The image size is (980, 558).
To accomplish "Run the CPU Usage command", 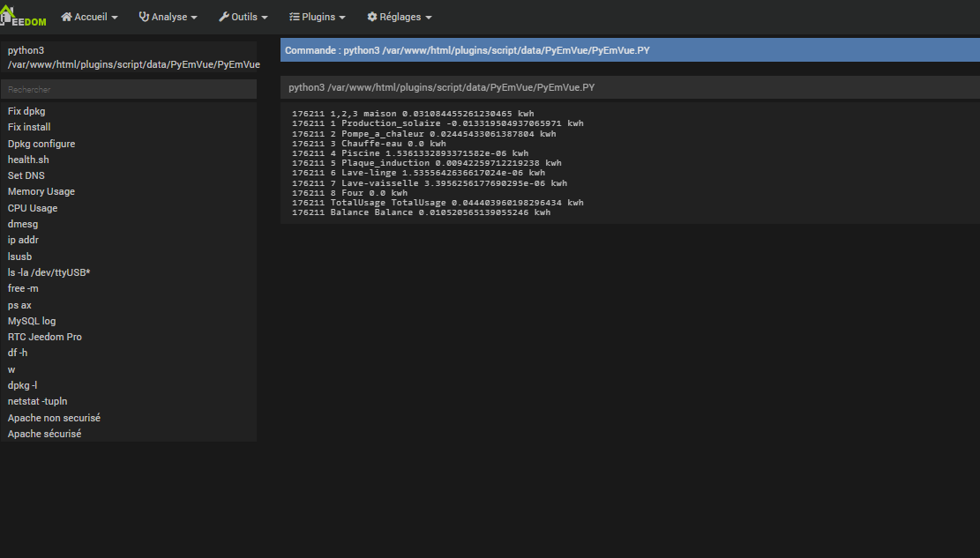I will tap(33, 208).
